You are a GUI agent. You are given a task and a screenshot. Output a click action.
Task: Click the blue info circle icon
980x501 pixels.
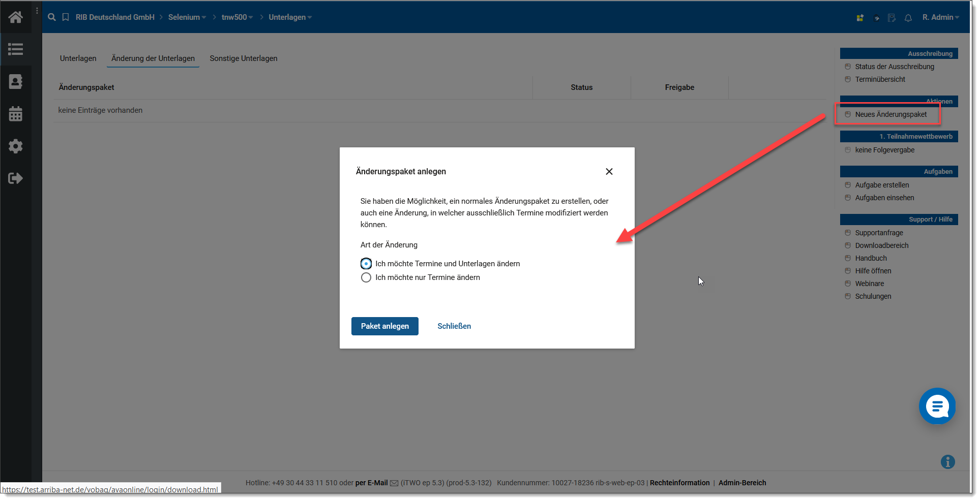(948, 462)
